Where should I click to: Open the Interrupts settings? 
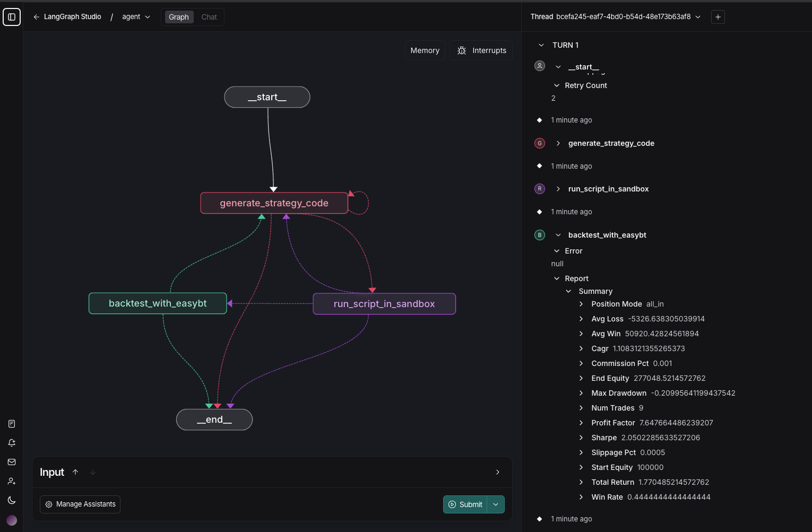coord(481,50)
